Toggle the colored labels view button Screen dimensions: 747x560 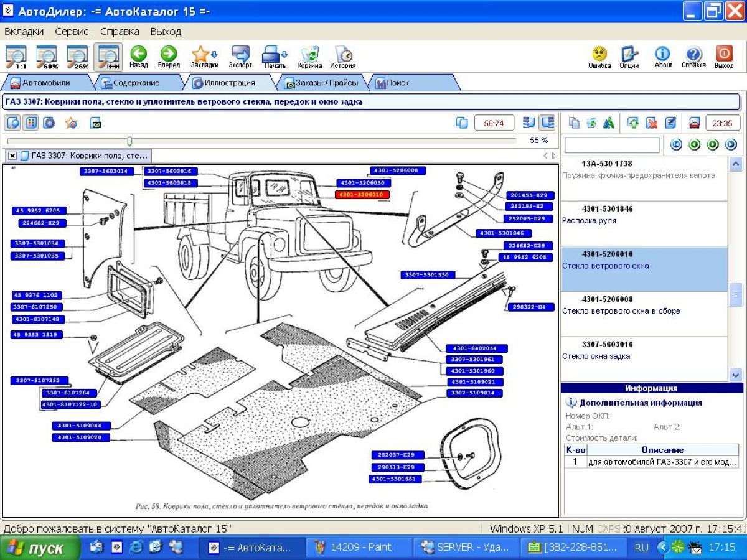click(31, 123)
